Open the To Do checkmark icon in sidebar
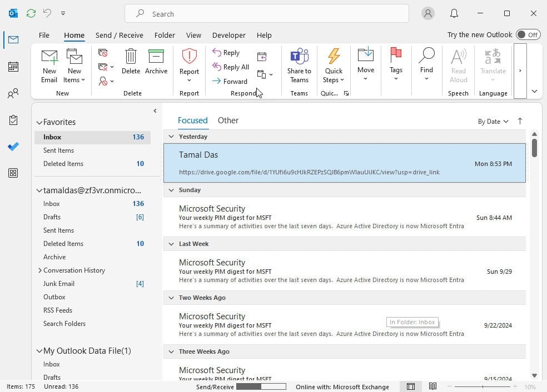This screenshot has width=547, height=392. [13, 147]
